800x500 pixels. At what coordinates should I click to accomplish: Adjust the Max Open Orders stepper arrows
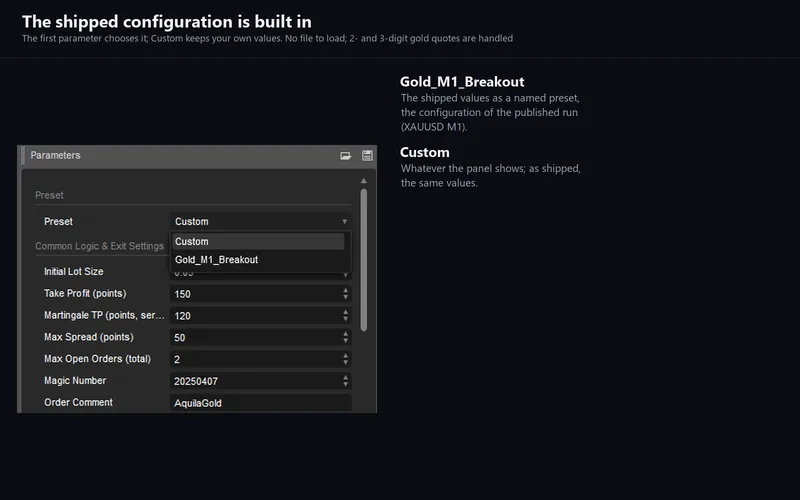click(x=345, y=359)
